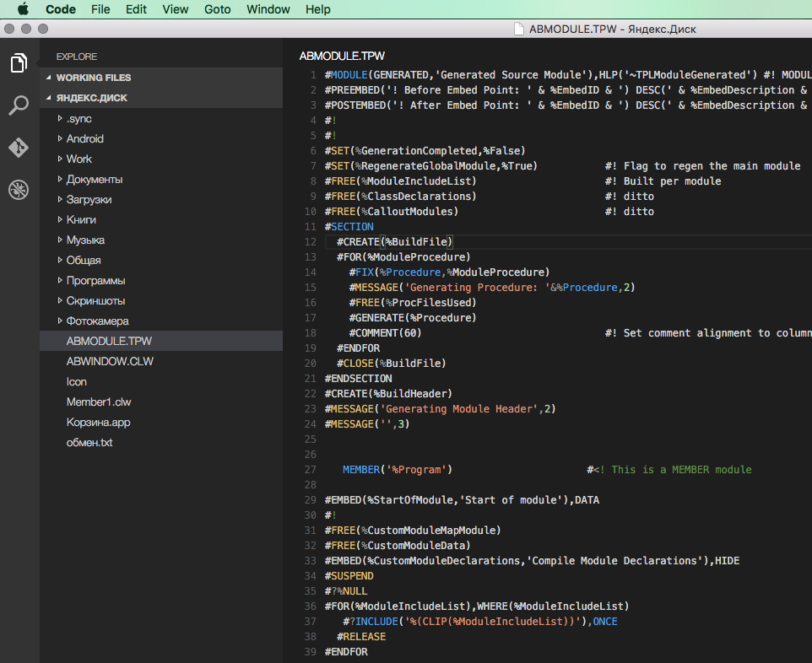
Task: Collapse the ЯНДЕКС.ДИСК root folder
Action: pos(91,98)
